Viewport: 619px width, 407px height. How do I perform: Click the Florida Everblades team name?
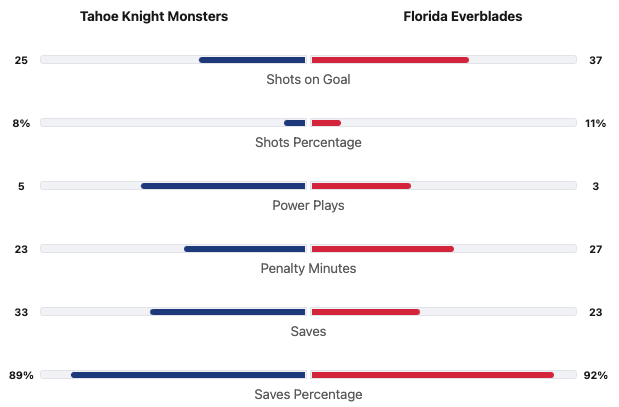tap(463, 17)
